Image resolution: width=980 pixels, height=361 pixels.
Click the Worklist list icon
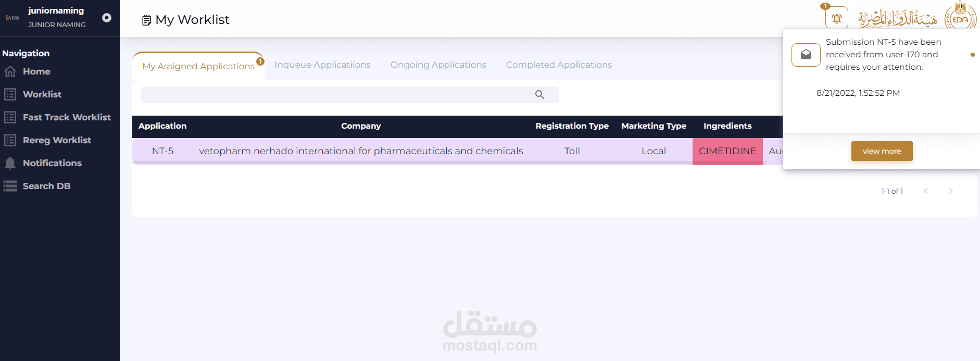(10, 94)
